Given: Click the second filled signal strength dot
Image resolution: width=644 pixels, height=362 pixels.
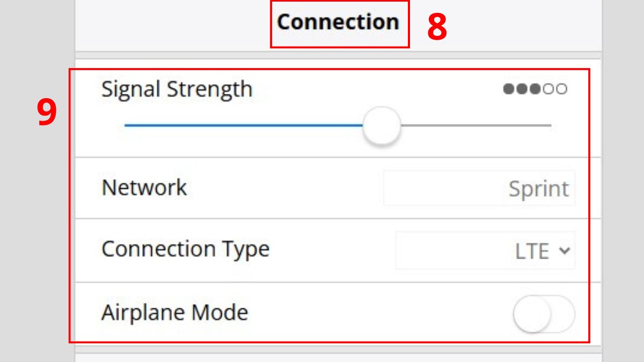Looking at the screenshot, I should click(521, 89).
